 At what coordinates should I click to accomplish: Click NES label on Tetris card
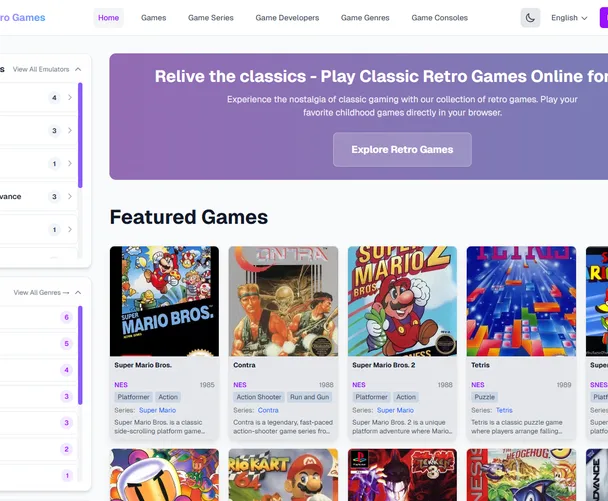[478, 385]
